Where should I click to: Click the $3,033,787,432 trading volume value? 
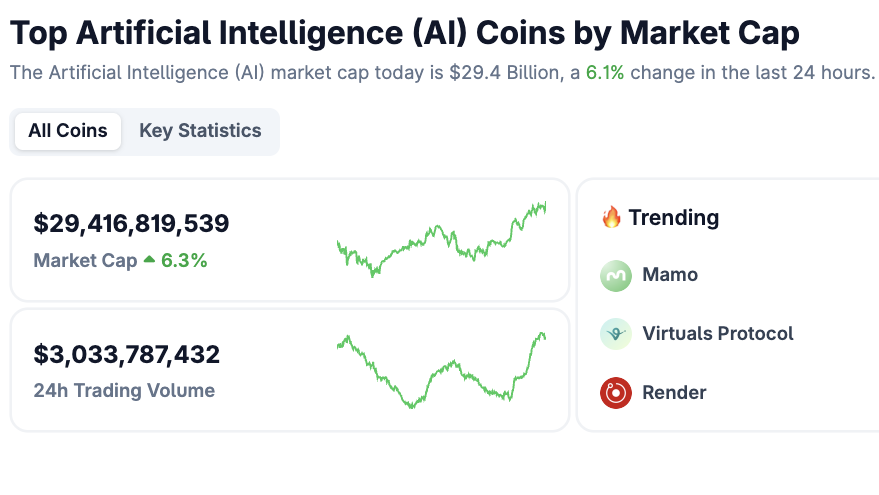(127, 354)
